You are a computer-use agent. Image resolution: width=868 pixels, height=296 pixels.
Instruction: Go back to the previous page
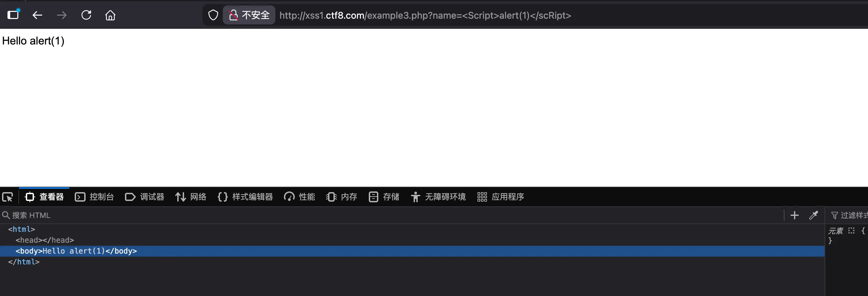point(37,15)
